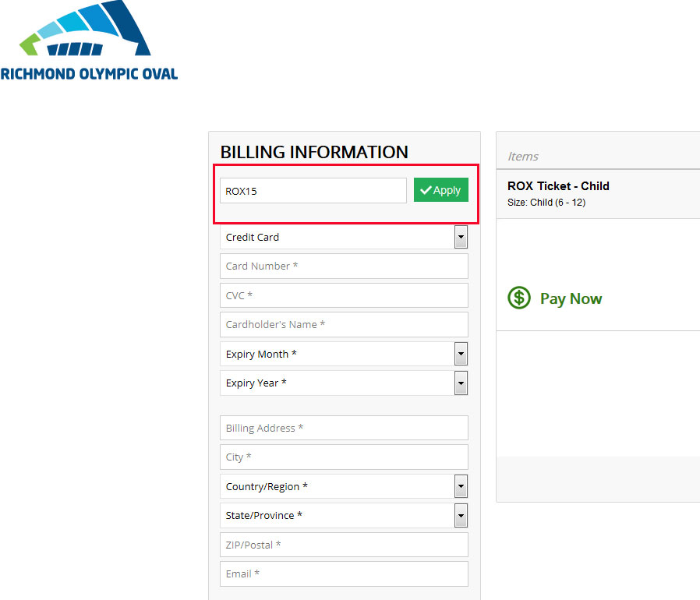Viewport: 700px width, 600px height.
Task: Open the State/Province dropdown
Action: (344, 516)
